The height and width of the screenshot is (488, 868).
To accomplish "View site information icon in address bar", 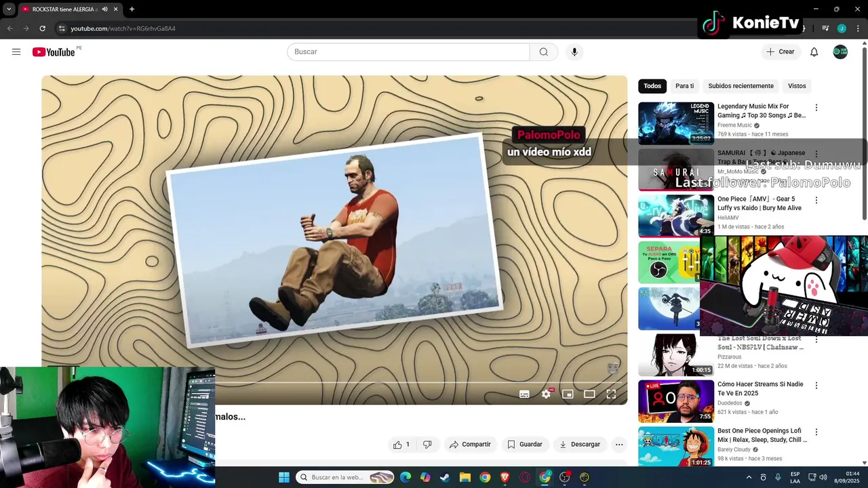I will (62, 28).
